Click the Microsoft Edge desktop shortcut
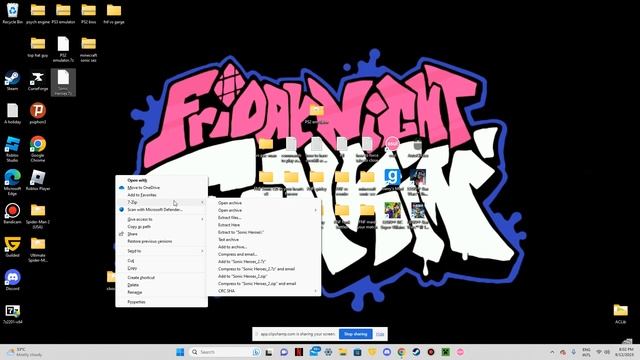640x360 pixels. coord(12,182)
